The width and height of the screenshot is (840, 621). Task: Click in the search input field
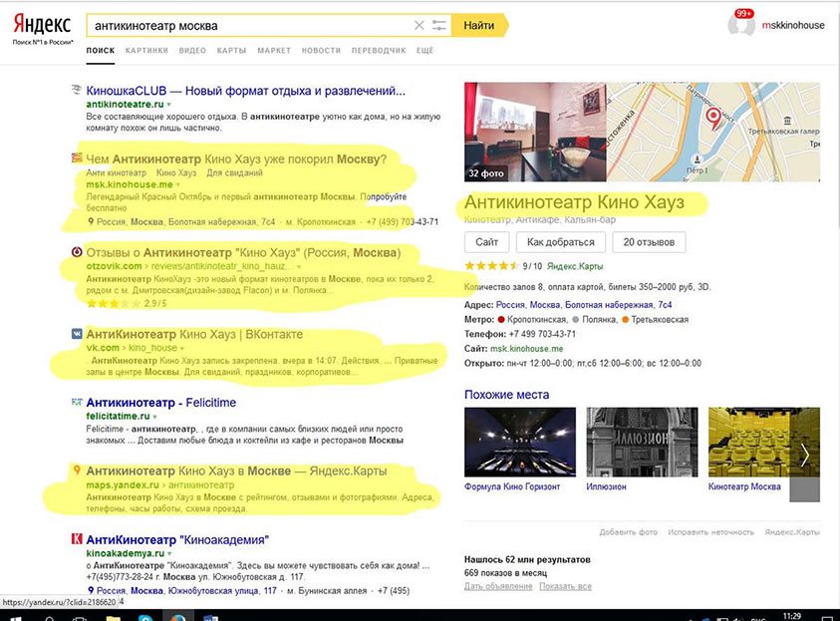pos(249,25)
